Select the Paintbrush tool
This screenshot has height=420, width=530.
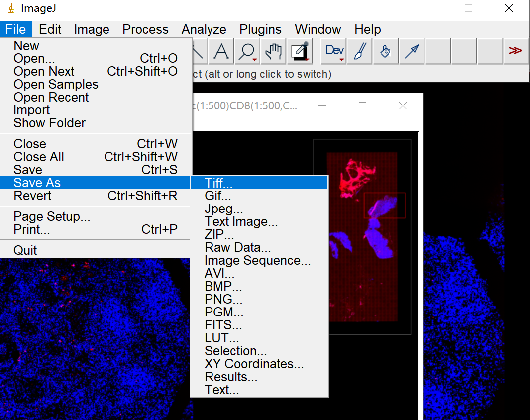(360, 51)
